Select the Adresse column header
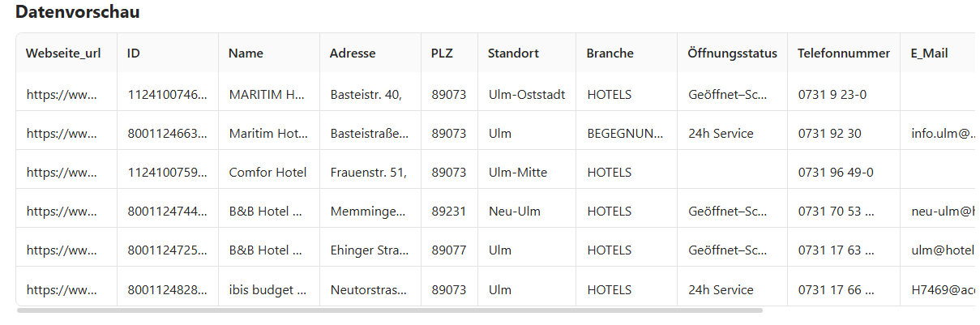Image resolution: width=980 pixels, height=325 pixels. click(370, 53)
